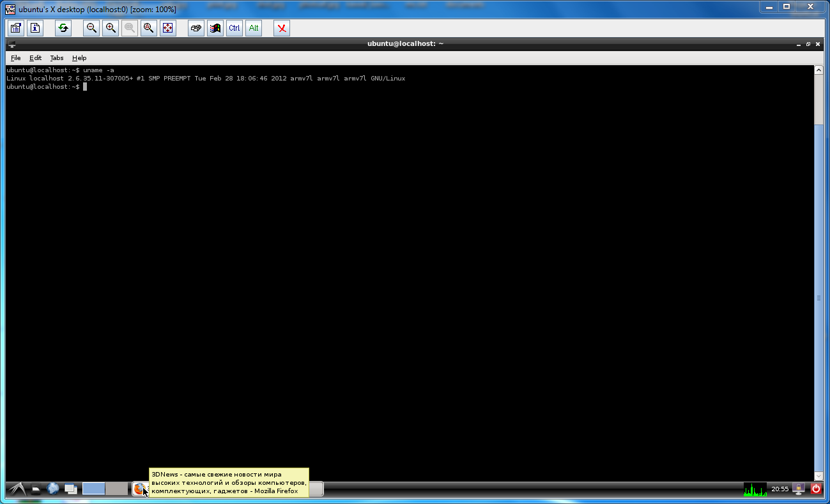Screen dimensions: 830x504
Task: Open VNC connection options icon
Action: (x=16, y=28)
